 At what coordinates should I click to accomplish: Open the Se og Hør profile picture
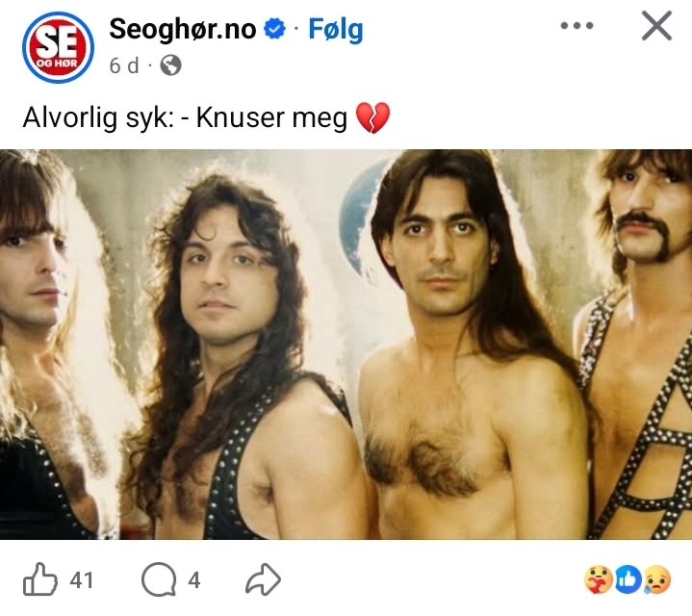(58, 47)
